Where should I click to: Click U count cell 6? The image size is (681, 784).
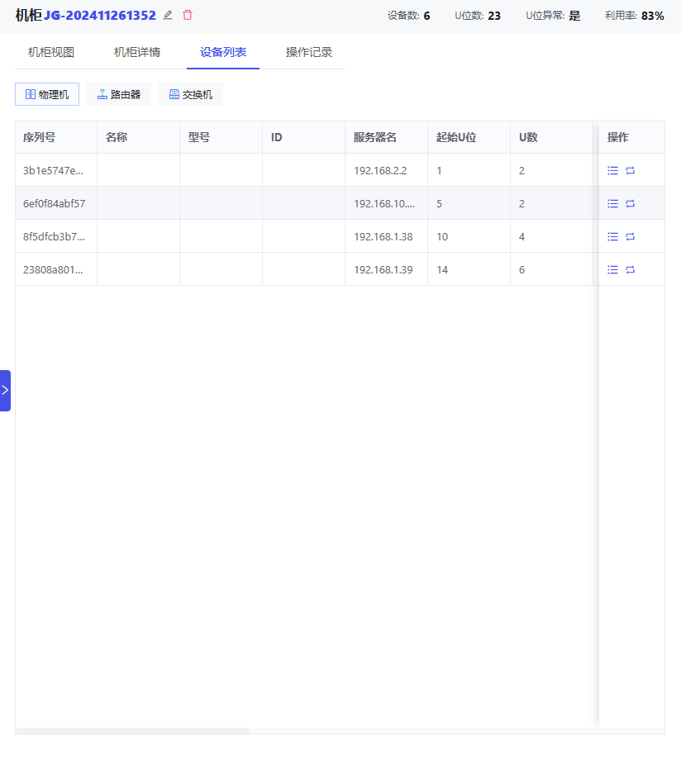tap(551, 269)
